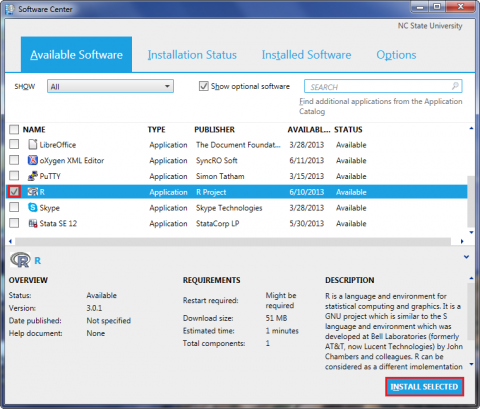
Task: Click the SEARCH input field
Action: (x=383, y=86)
